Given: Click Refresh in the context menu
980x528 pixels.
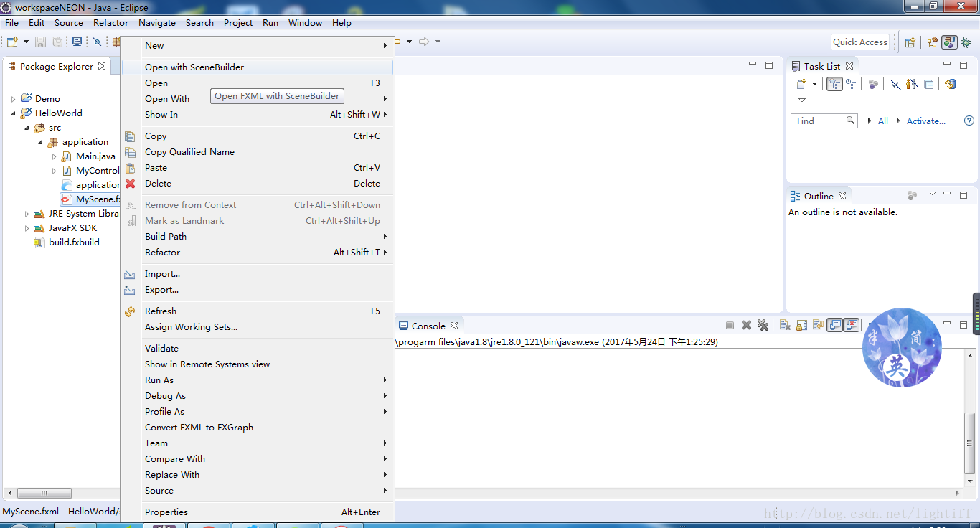Looking at the screenshot, I should point(258,311).
